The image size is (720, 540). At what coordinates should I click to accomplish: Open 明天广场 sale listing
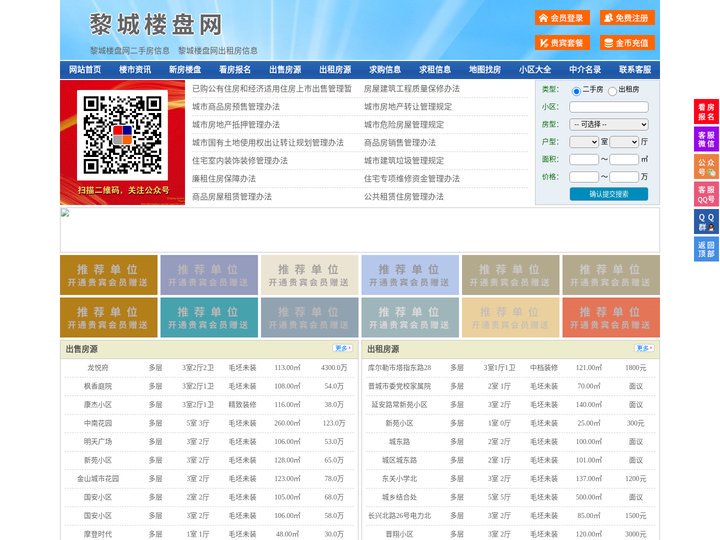(x=98, y=442)
